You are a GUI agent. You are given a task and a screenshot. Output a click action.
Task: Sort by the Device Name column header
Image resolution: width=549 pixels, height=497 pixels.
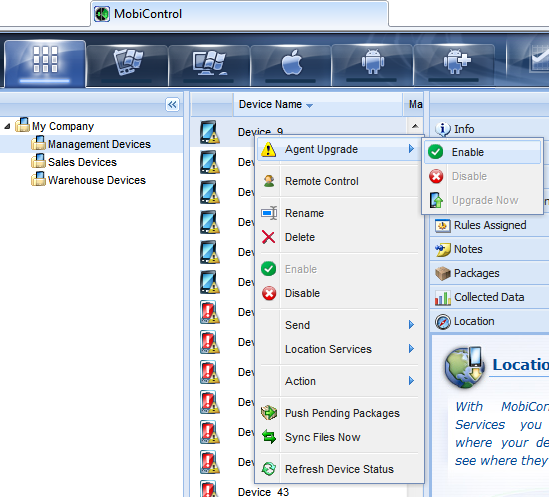pyautogui.click(x=318, y=104)
